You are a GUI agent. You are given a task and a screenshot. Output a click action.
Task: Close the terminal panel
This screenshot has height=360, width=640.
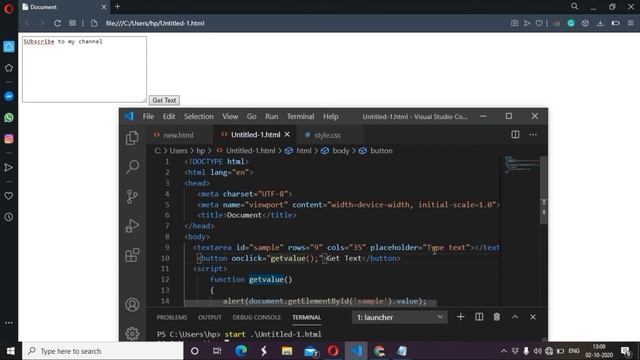533,317
